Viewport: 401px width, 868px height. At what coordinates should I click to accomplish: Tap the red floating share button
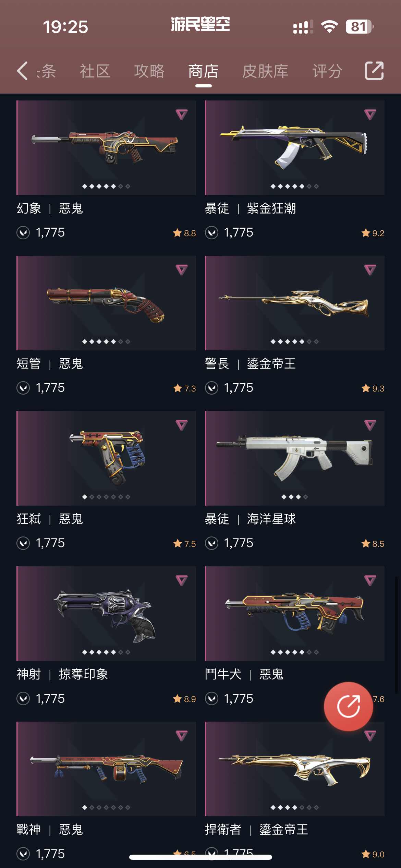coord(348,706)
